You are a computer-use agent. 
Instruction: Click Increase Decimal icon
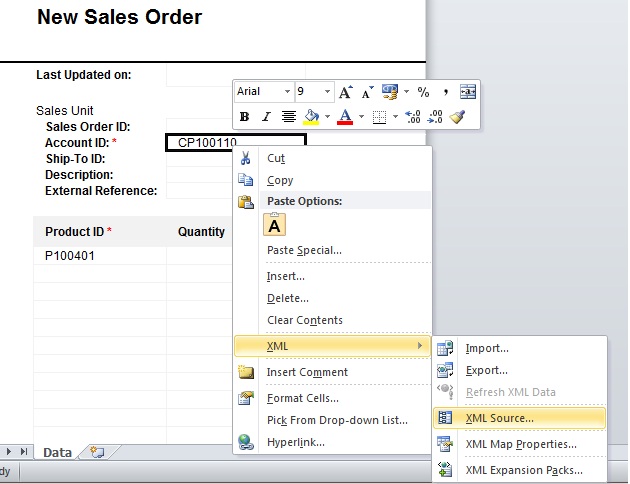tap(413, 117)
